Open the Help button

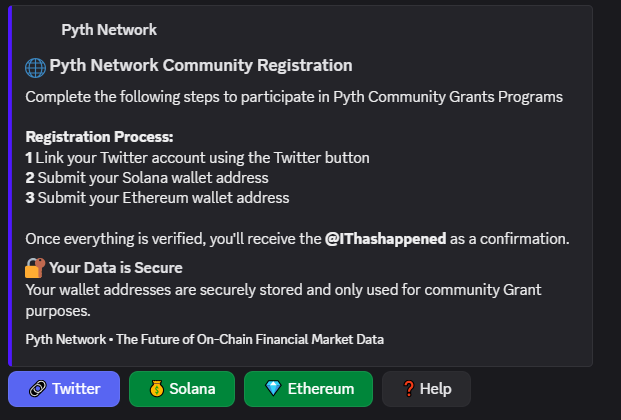426,389
